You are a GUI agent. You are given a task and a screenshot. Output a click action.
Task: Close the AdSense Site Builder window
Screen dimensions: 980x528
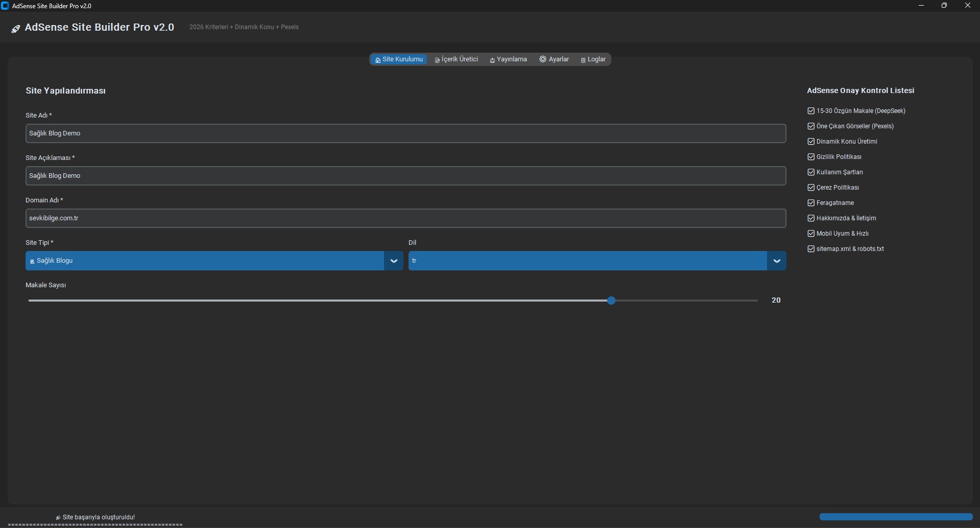click(x=968, y=6)
